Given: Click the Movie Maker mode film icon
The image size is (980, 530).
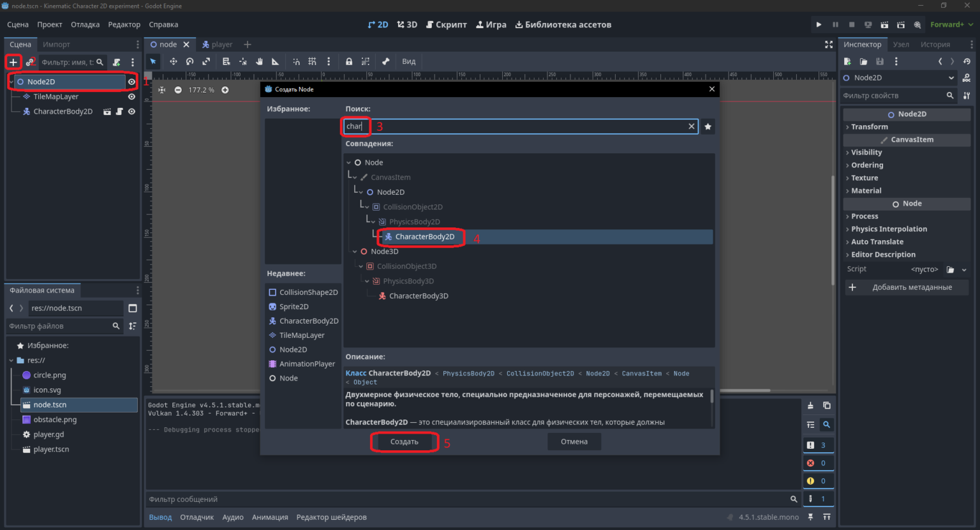Looking at the screenshot, I should pos(917,24).
